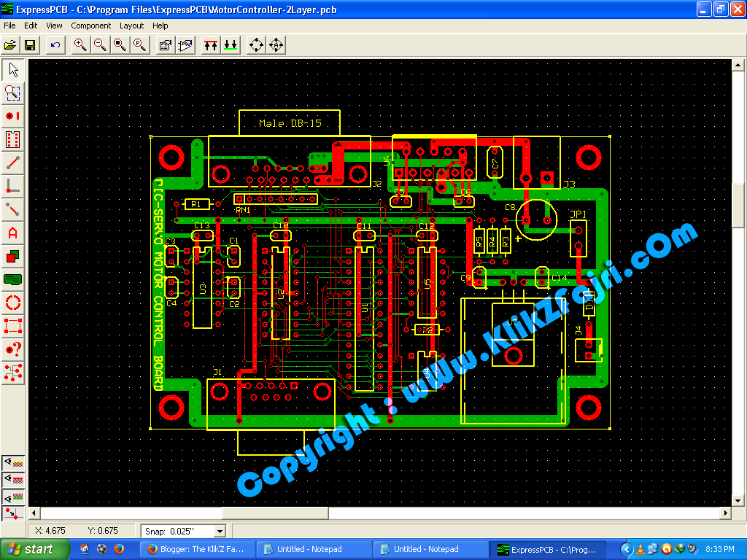Open the File menu
The height and width of the screenshot is (560, 747).
[9, 26]
